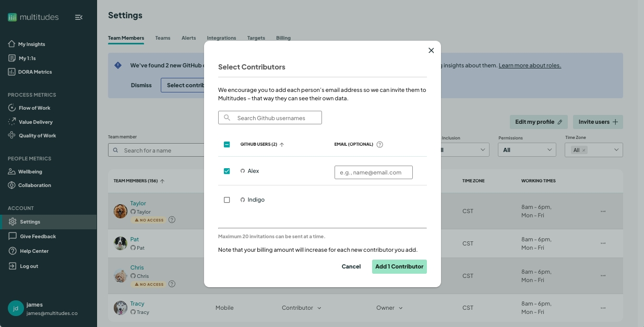Click the Add 1 Contributor button

pos(399,267)
